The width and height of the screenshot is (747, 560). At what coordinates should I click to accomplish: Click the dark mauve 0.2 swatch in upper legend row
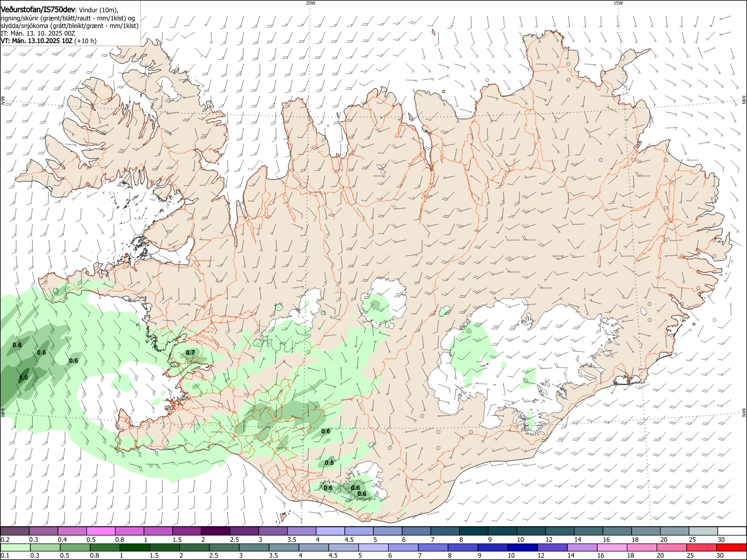tap(15, 531)
